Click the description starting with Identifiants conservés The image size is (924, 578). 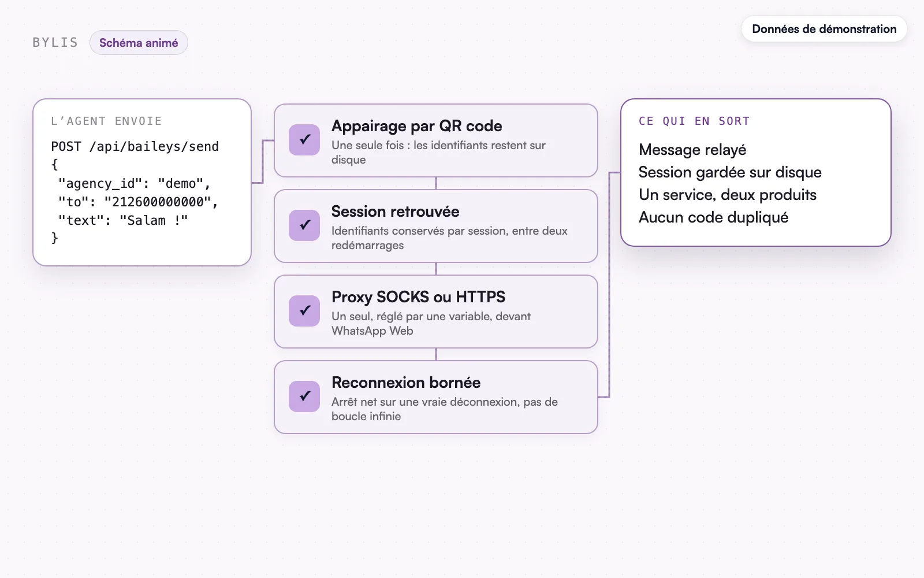click(449, 238)
